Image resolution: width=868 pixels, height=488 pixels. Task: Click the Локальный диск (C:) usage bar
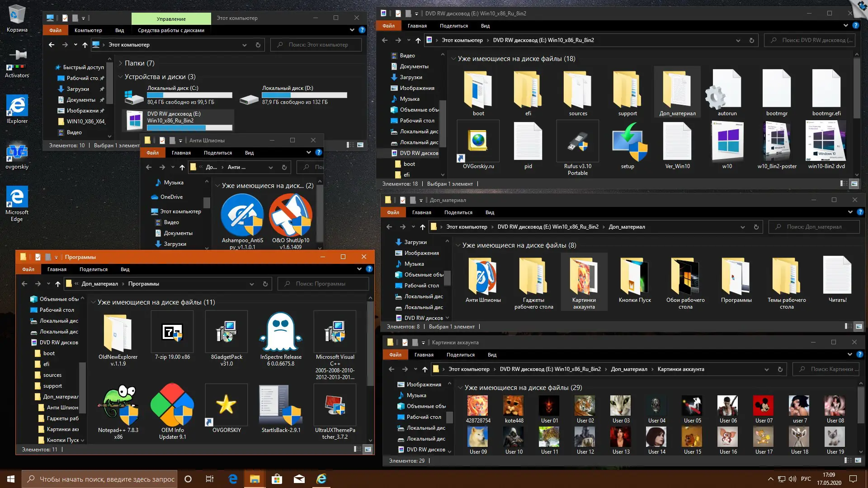point(189,95)
